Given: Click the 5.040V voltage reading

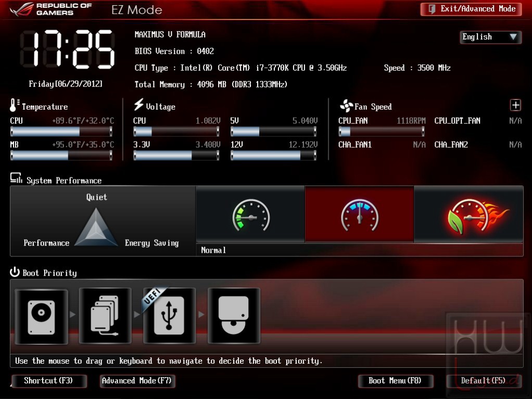Looking at the screenshot, I should pos(305,121).
